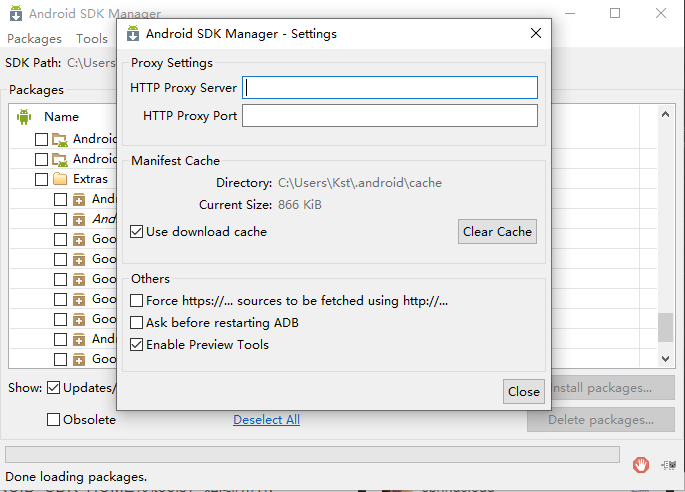Click the HTTP Proxy Port input field
The width and height of the screenshot is (685, 492).
pos(390,115)
